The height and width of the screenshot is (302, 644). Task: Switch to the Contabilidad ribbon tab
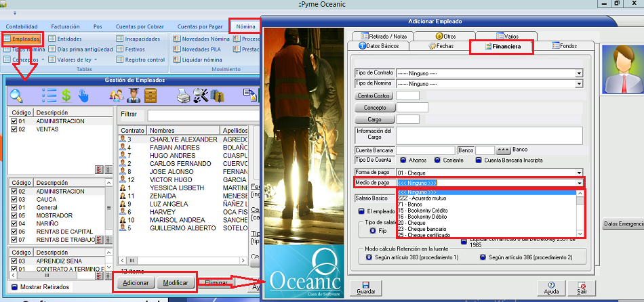point(22,26)
